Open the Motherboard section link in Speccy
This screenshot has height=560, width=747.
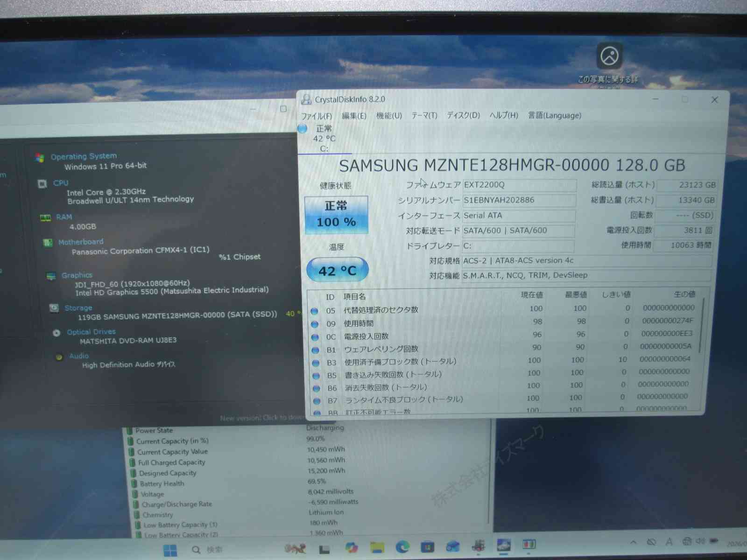[80, 242]
